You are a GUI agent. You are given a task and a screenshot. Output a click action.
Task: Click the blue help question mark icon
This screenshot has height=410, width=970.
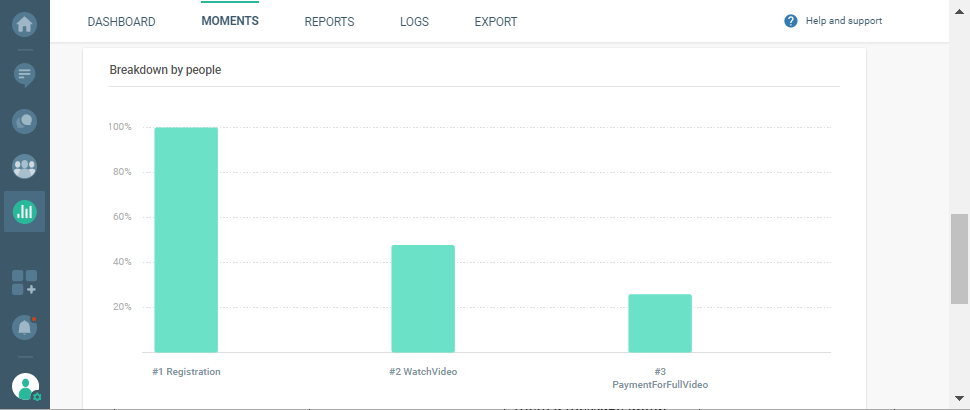[x=791, y=21]
